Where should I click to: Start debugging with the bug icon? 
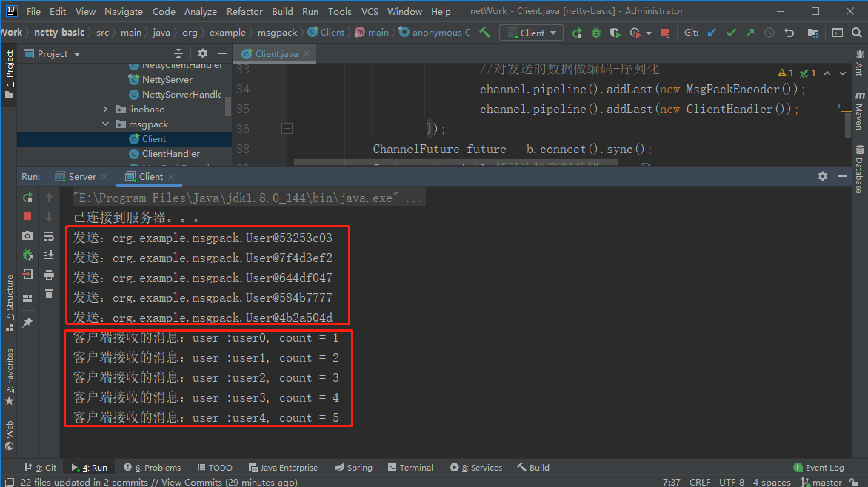point(595,33)
